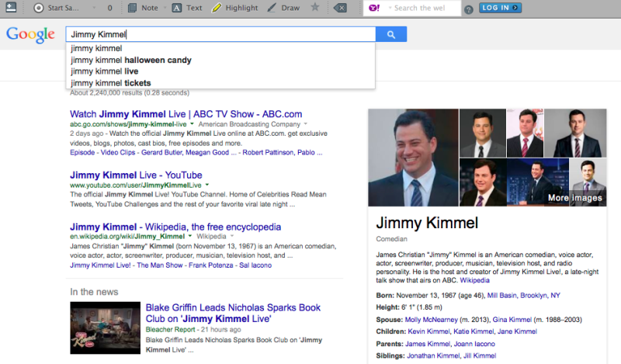Click the add-page icon in the toolbar
The height and width of the screenshot is (364, 621).
pyautogui.click(x=11, y=7)
